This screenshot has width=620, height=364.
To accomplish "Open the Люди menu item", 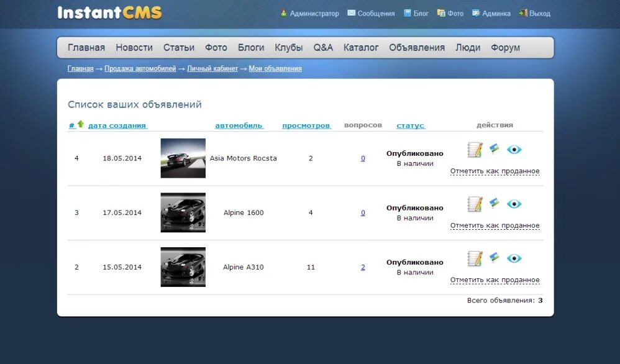I will coord(468,47).
